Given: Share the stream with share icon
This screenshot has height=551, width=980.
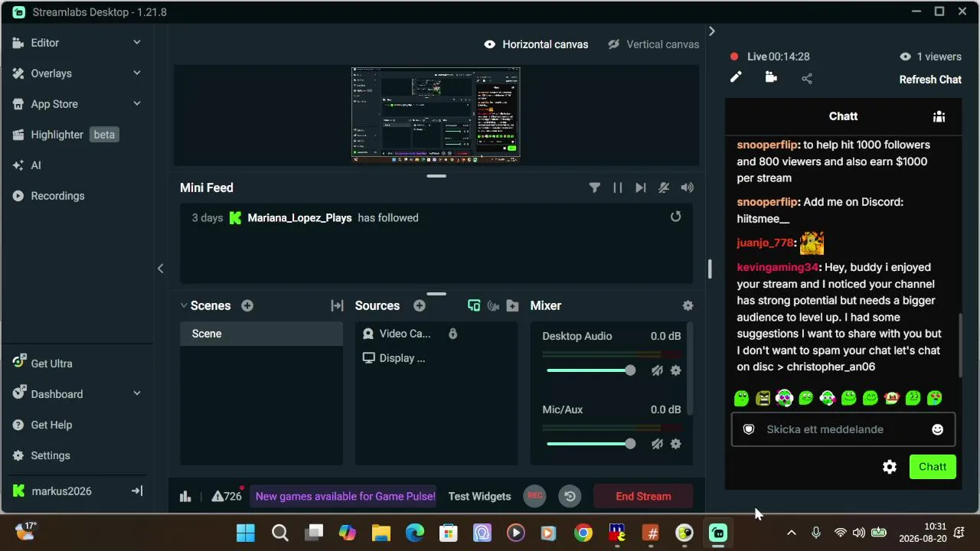Looking at the screenshot, I should click(807, 78).
